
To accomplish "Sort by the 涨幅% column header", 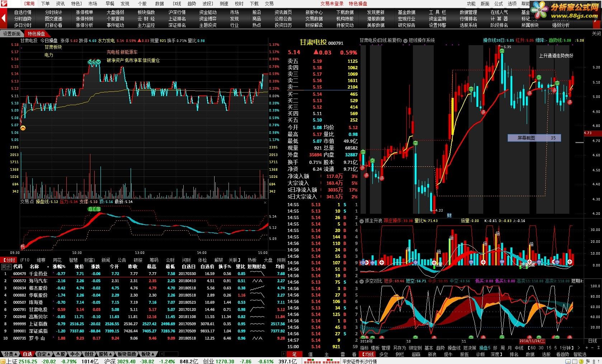I will (59, 266).
